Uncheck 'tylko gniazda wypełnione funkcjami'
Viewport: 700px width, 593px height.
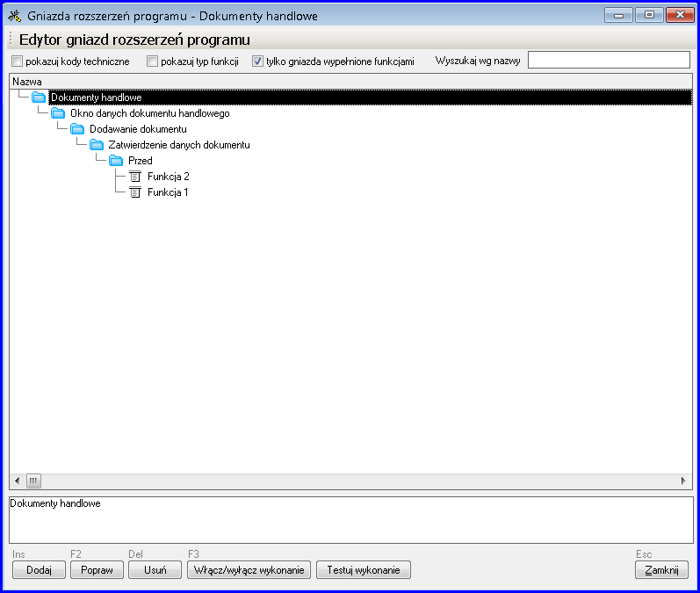(x=257, y=61)
